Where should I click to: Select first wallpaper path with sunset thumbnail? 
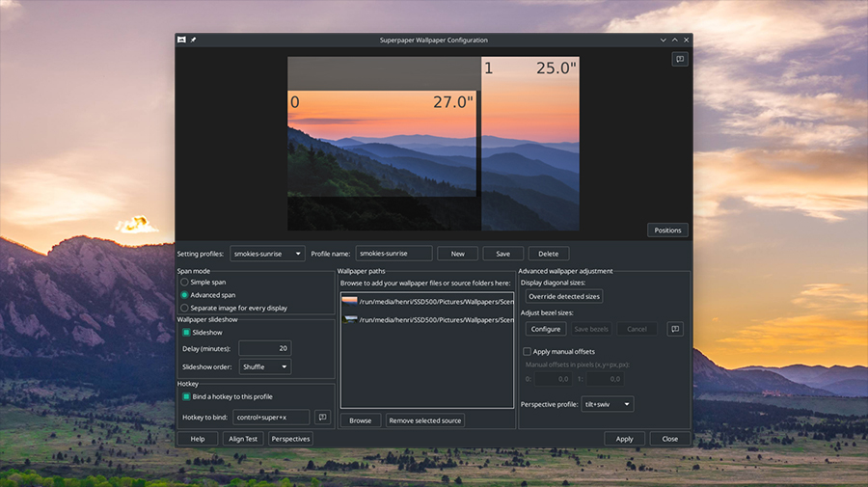[427, 301]
